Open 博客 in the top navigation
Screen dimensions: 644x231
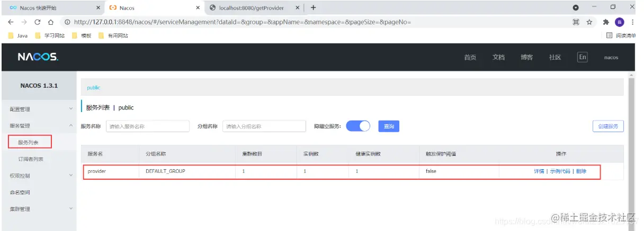[526, 58]
